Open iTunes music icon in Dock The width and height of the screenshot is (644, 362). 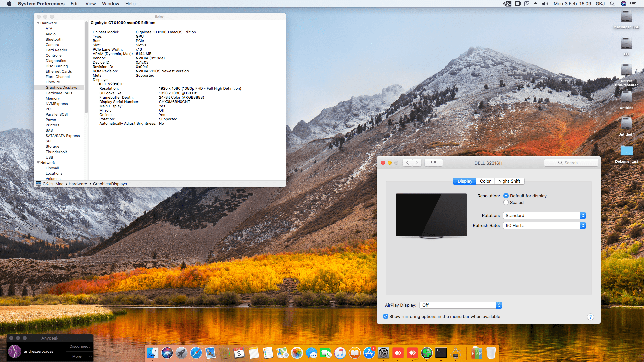point(340,353)
